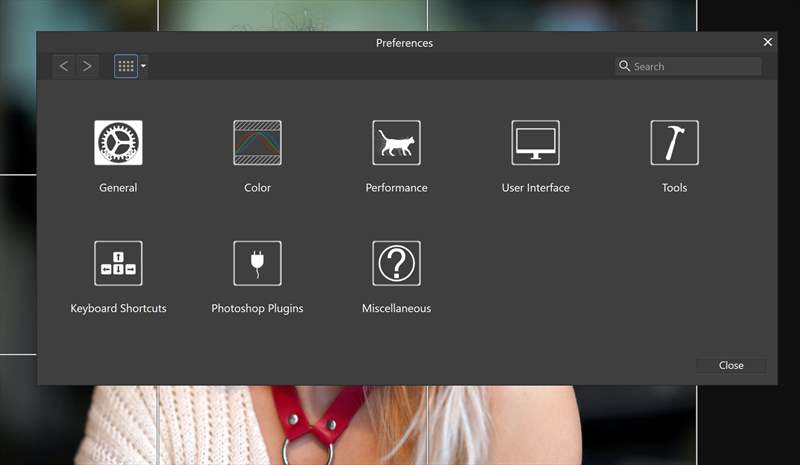Open the Keyboard Shortcuts arrow keys icon
The image size is (800, 465).
pyautogui.click(x=118, y=263)
